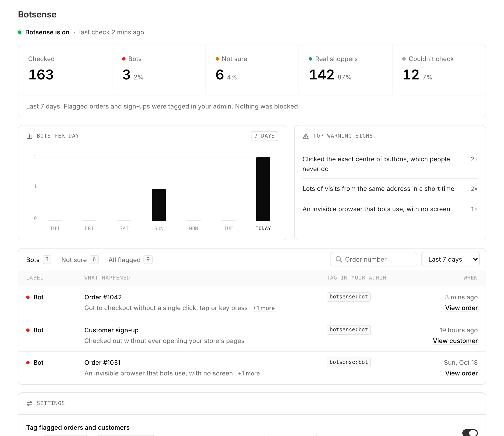This screenshot has height=436, width=504.
Task: Click the Bots 3 stat card
Action: pyautogui.click(x=159, y=70)
